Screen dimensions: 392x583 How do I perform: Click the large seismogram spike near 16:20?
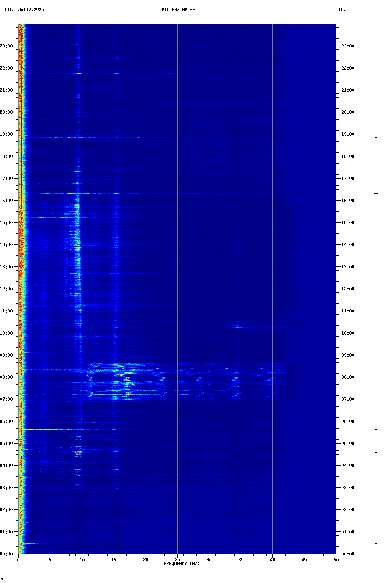point(376,193)
